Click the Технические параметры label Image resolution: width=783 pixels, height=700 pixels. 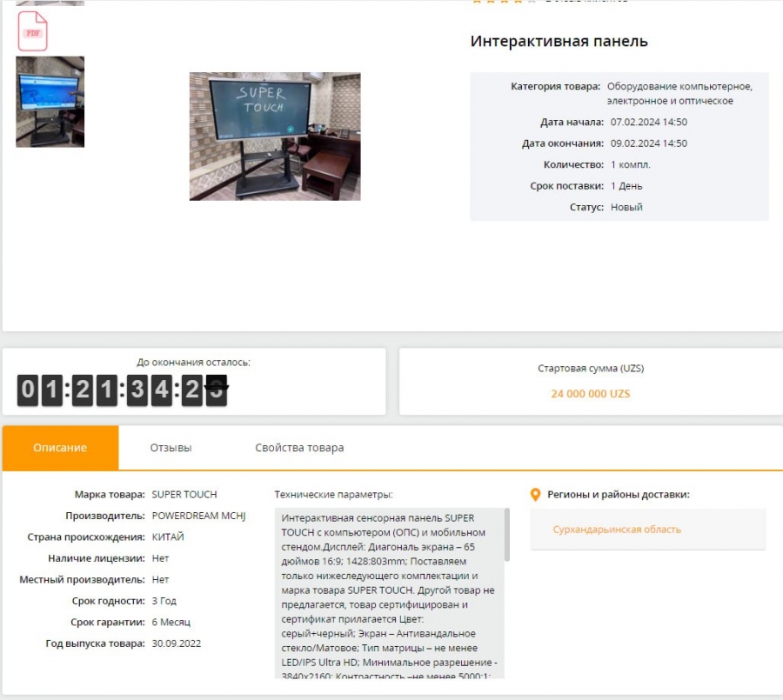pos(333,495)
